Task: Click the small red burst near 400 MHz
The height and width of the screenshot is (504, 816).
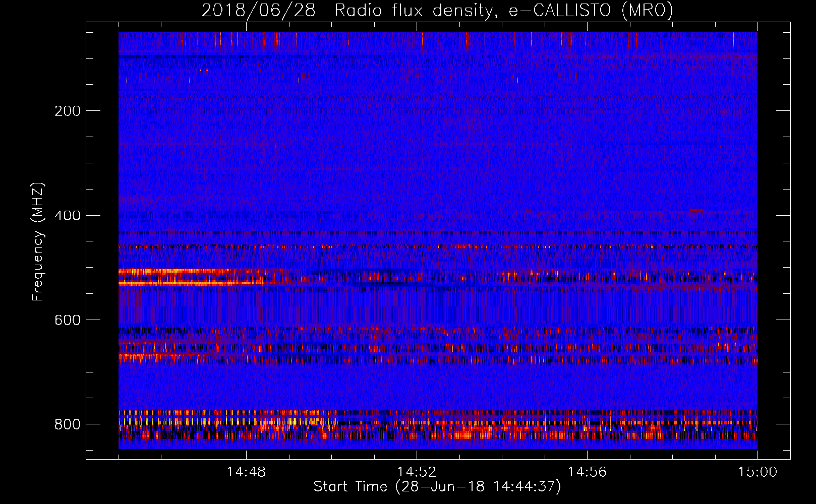Action: click(695, 210)
